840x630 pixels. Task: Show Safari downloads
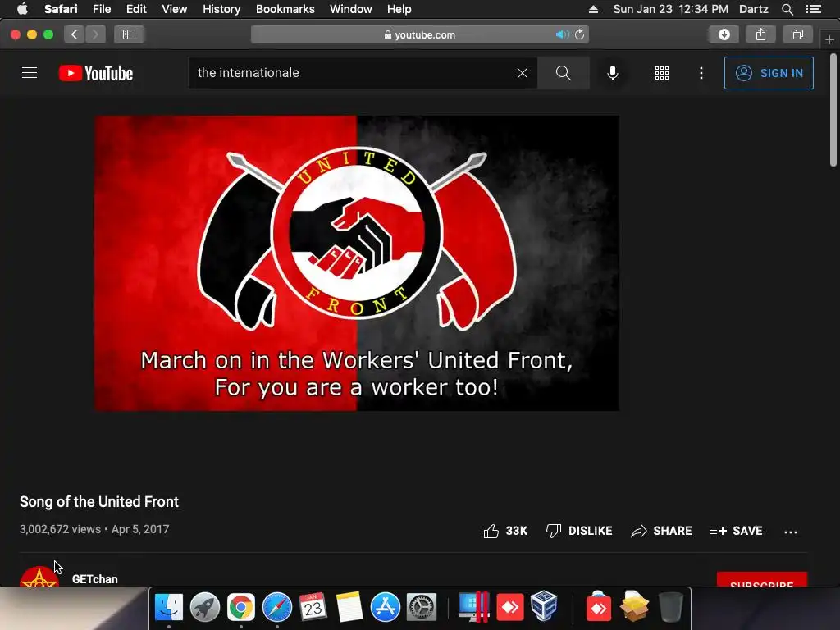coord(724,34)
